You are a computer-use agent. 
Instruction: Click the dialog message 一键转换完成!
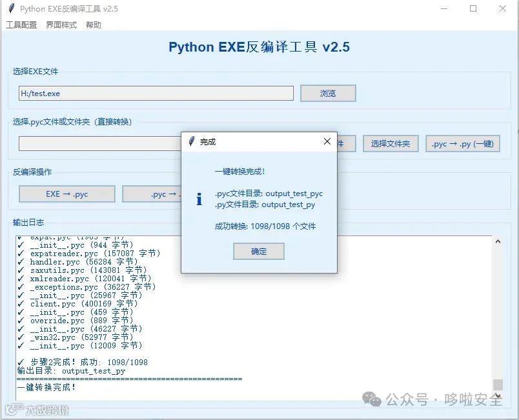pyautogui.click(x=240, y=172)
